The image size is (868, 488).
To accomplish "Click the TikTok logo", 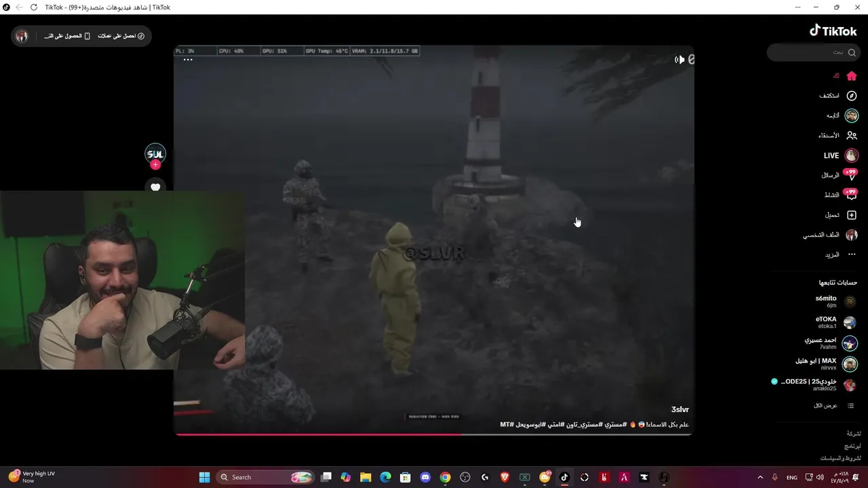I will [833, 30].
